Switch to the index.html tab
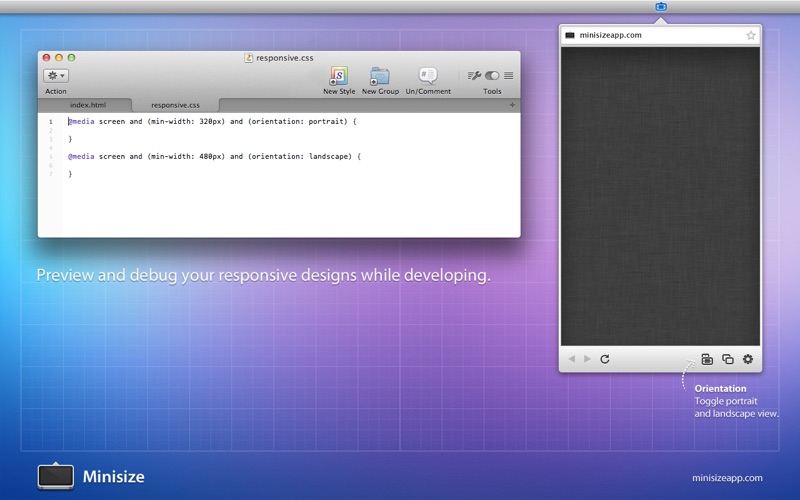The height and width of the screenshot is (500, 800). click(x=87, y=105)
